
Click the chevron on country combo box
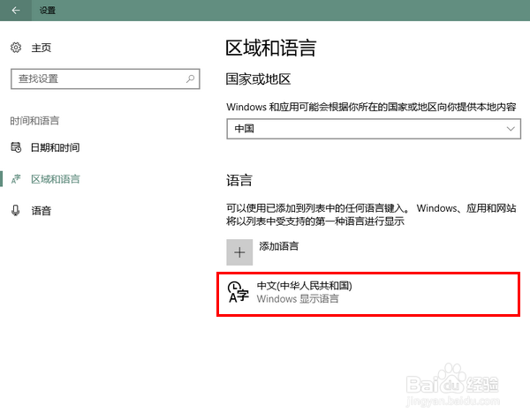click(511, 129)
